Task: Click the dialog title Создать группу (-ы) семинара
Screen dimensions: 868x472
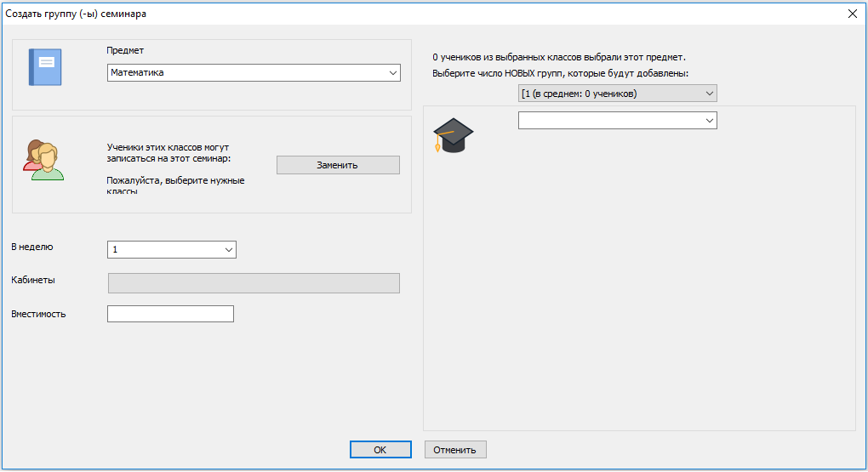Action: [77, 13]
